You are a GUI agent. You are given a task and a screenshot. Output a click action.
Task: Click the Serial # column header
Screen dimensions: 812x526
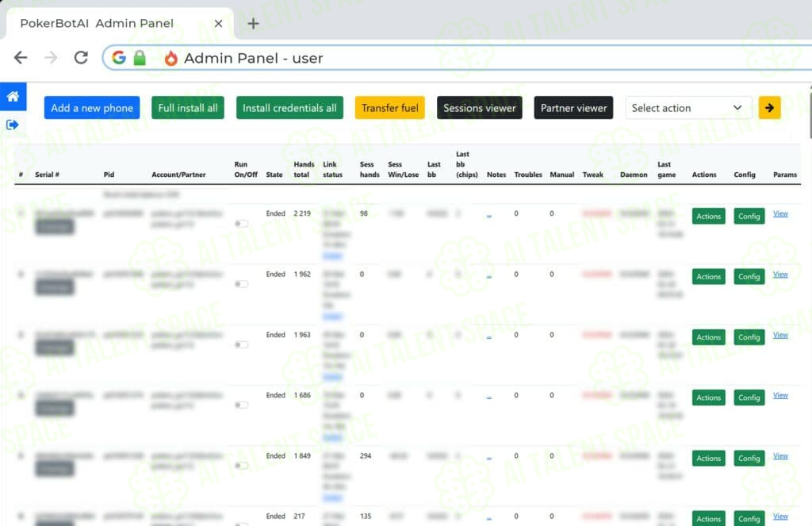pos(47,175)
